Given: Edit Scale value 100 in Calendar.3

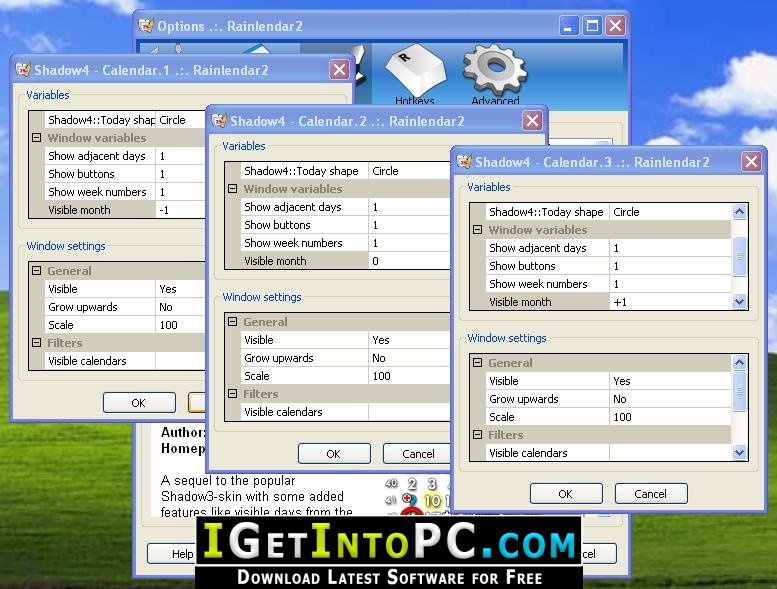Looking at the screenshot, I should click(670, 417).
